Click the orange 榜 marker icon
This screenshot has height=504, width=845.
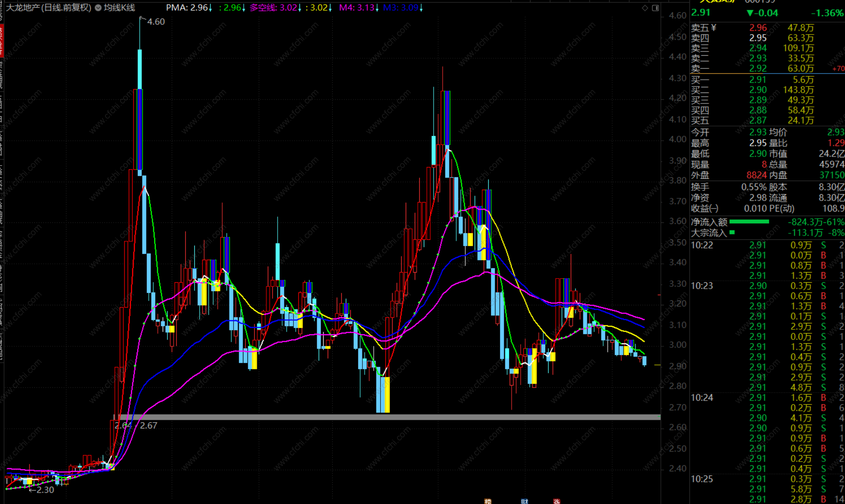(488, 501)
